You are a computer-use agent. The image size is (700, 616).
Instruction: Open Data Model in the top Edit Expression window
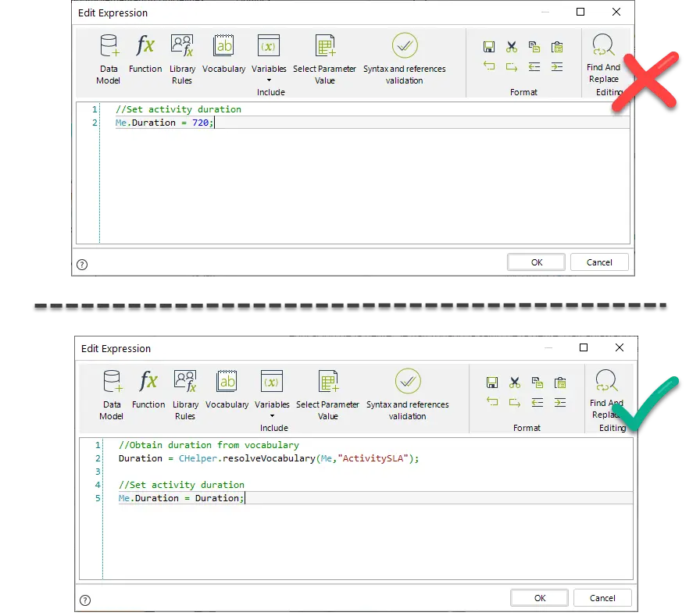(x=109, y=59)
